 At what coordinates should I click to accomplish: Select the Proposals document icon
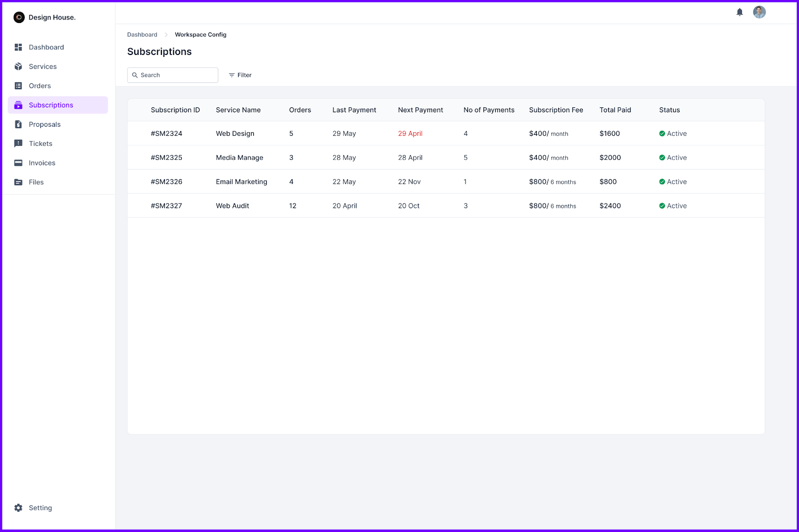coord(18,124)
